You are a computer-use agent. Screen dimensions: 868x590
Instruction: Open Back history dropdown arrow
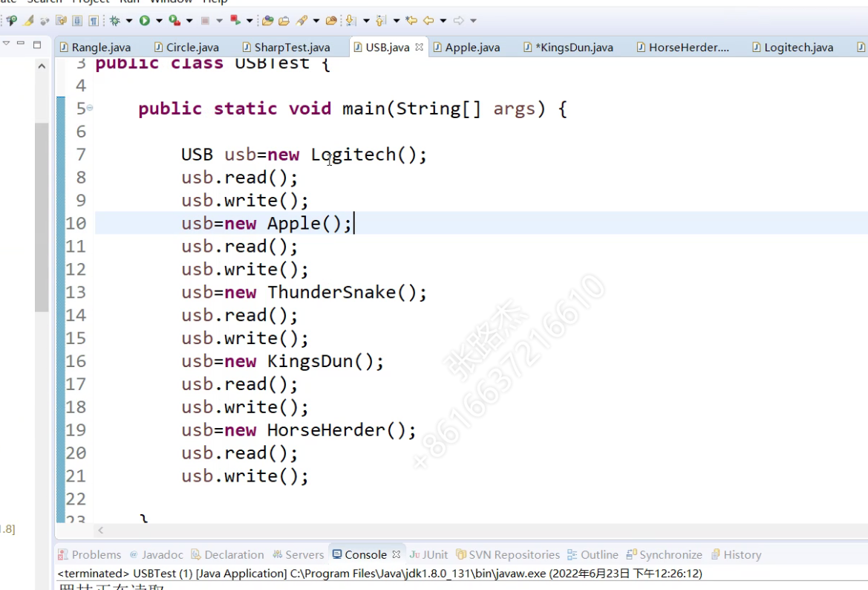443,21
